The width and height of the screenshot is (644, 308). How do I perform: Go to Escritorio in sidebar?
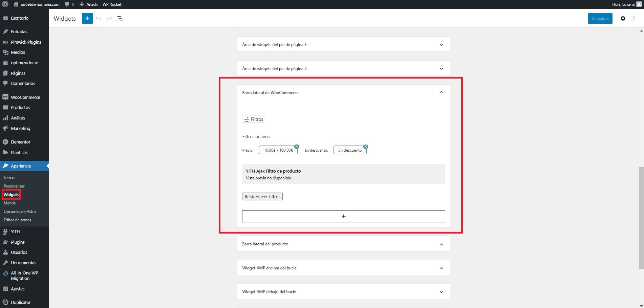(20, 18)
